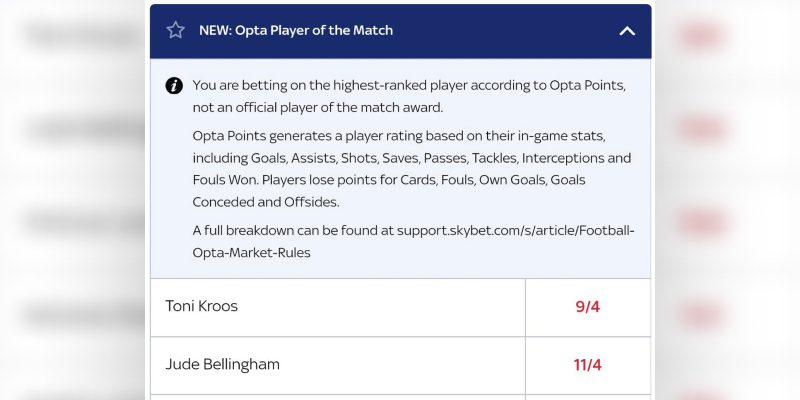Click the Jude Bellingham player name
Image resolution: width=800 pixels, height=400 pixels.
tap(222, 365)
